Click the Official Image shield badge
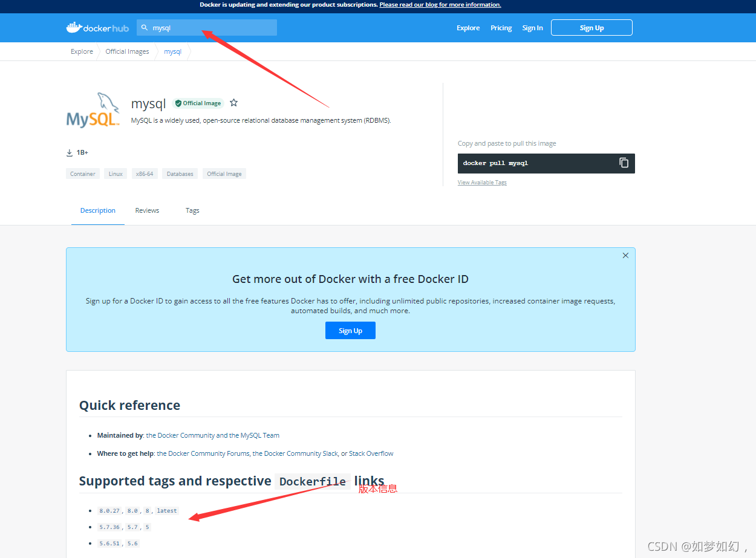 coord(198,103)
